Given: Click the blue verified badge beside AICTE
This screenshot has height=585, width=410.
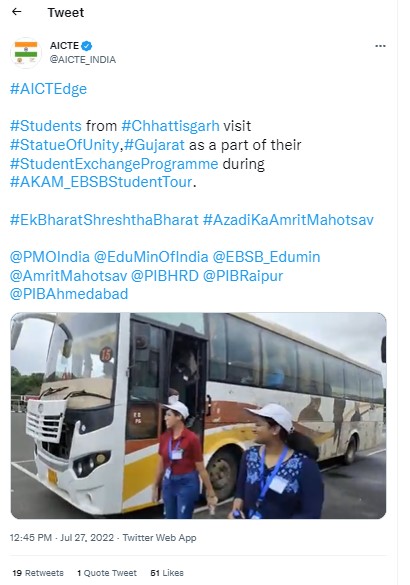Looking at the screenshot, I should click(x=87, y=46).
